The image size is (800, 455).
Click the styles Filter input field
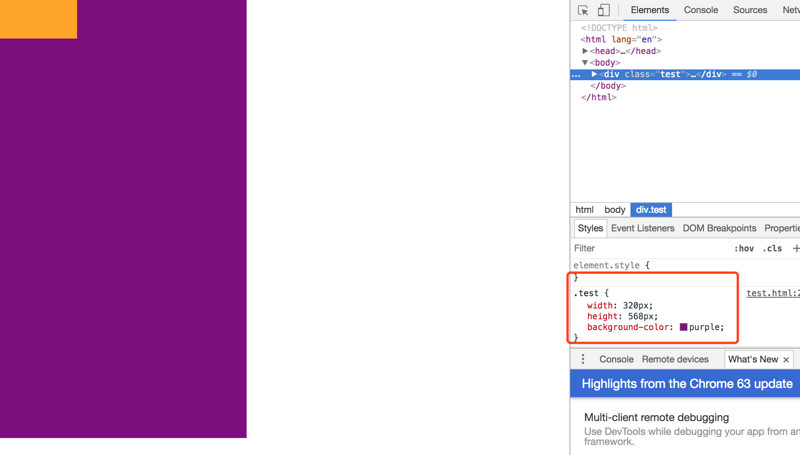tap(640, 248)
